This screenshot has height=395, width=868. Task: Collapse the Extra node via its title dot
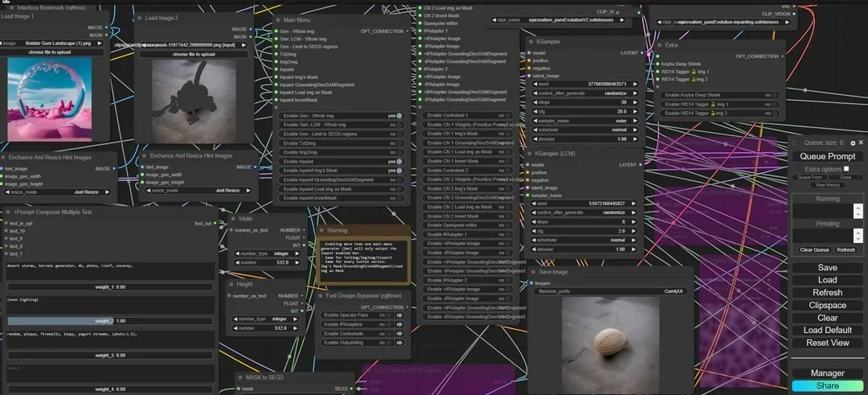(x=660, y=45)
